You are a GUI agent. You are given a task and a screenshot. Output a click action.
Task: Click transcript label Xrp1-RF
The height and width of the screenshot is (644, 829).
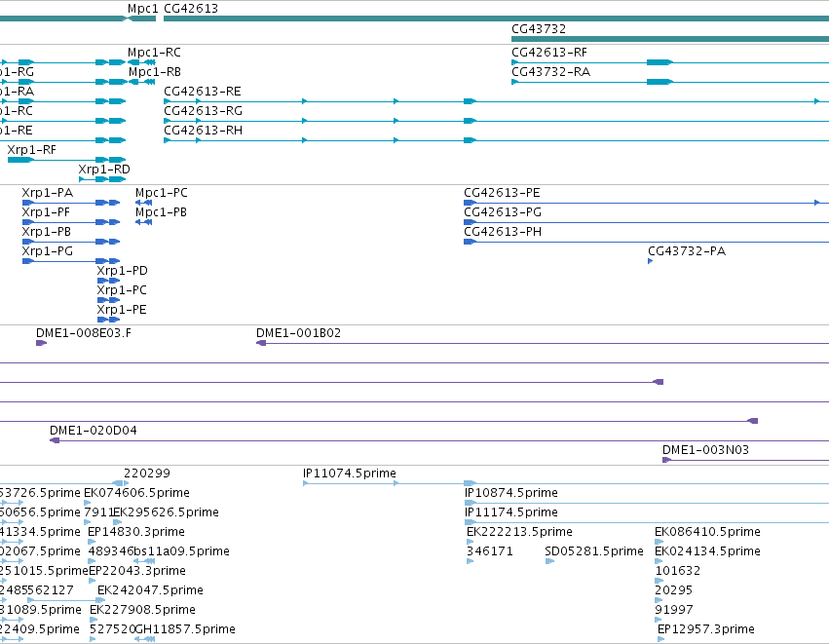pos(32,150)
